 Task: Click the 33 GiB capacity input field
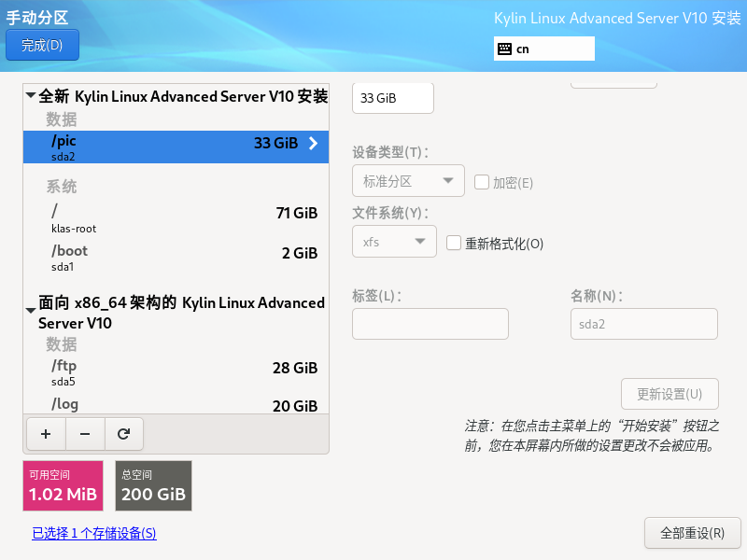[x=393, y=98]
